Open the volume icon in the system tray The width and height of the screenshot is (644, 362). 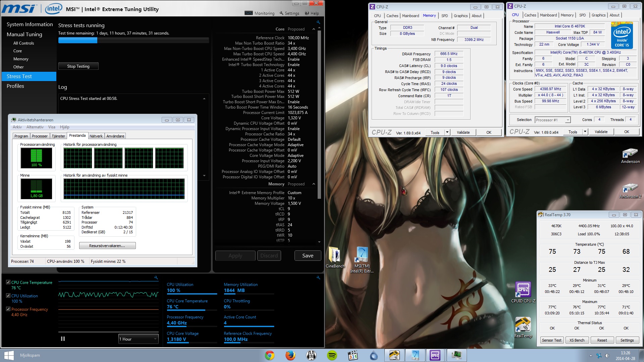[607, 356]
